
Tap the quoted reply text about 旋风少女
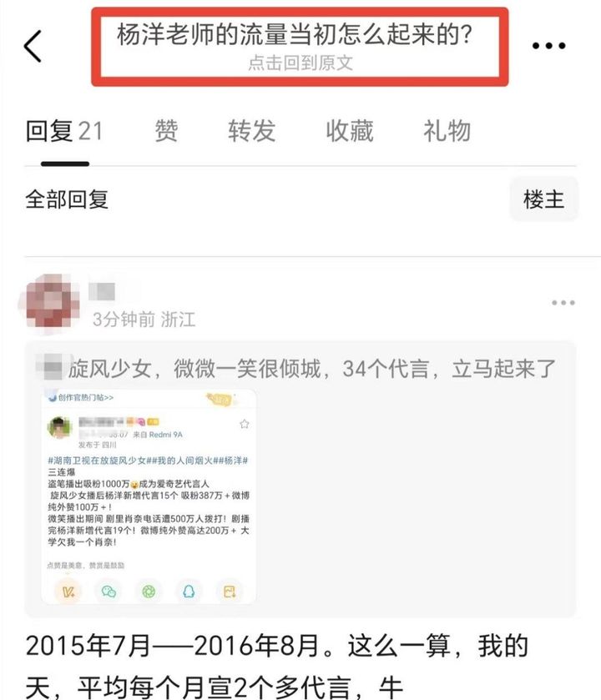coord(311,370)
